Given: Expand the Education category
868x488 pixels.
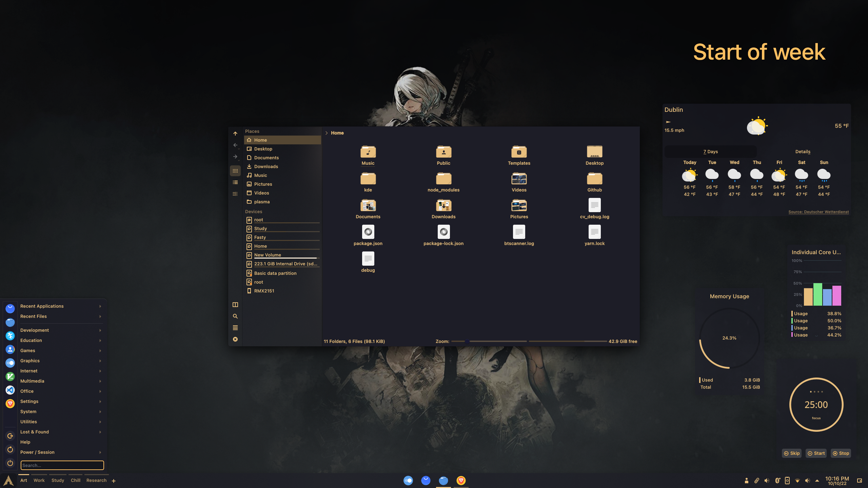Looking at the screenshot, I should point(61,340).
